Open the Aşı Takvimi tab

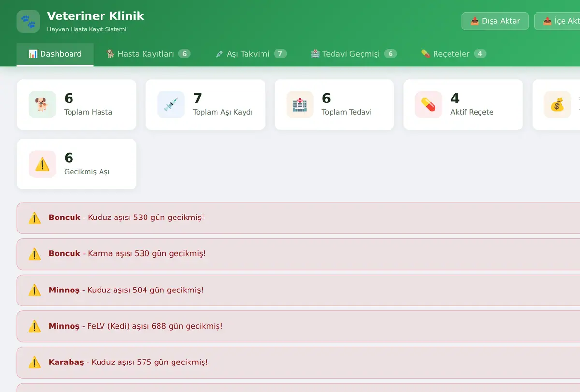pos(251,54)
